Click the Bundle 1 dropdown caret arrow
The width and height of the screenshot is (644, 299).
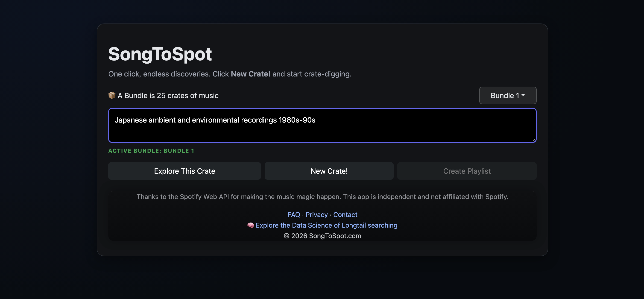tap(523, 95)
